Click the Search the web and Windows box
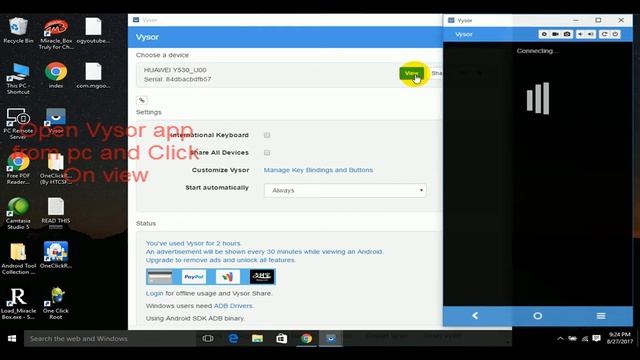 [x=109, y=338]
